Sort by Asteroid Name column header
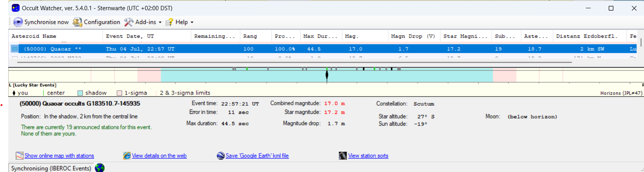Image resolution: width=644 pixels, height=172 pixels. coord(34,36)
